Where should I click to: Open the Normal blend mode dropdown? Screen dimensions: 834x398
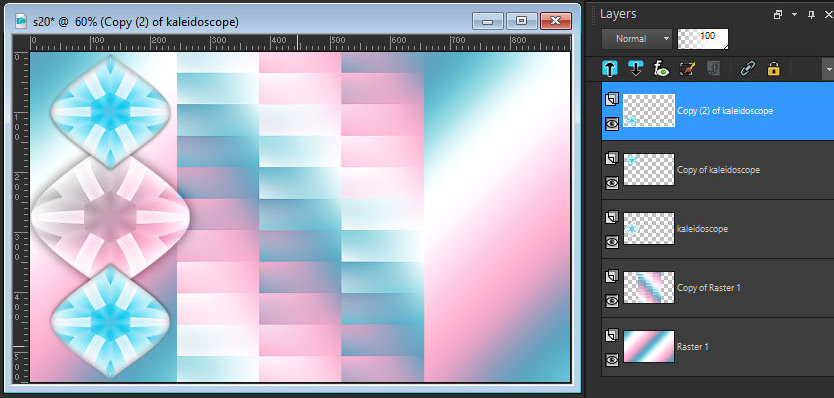[637, 39]
